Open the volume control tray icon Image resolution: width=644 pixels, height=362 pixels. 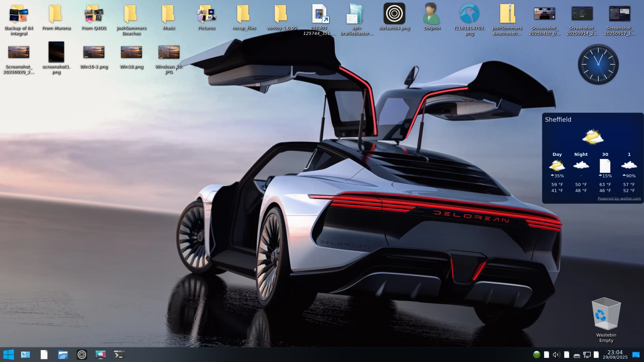[556, 355]
